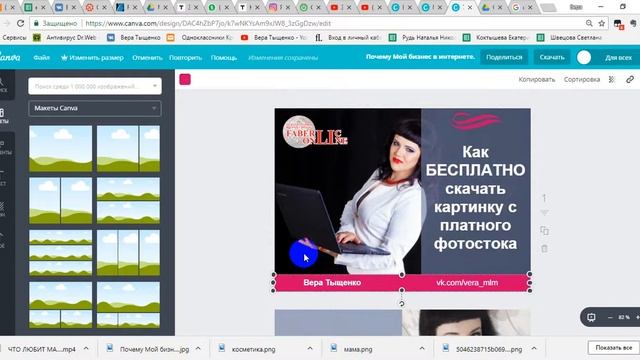Open the Антивирус Dr.Web bookmark
Viewport: 640px width, 360px height.
[x=65, y=38]
